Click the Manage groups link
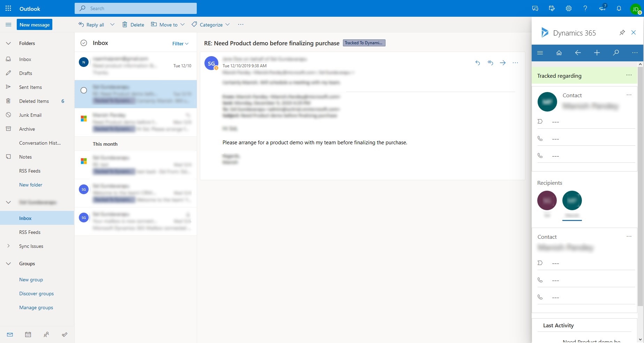The image size is (644, 343). tap(36, 307)
